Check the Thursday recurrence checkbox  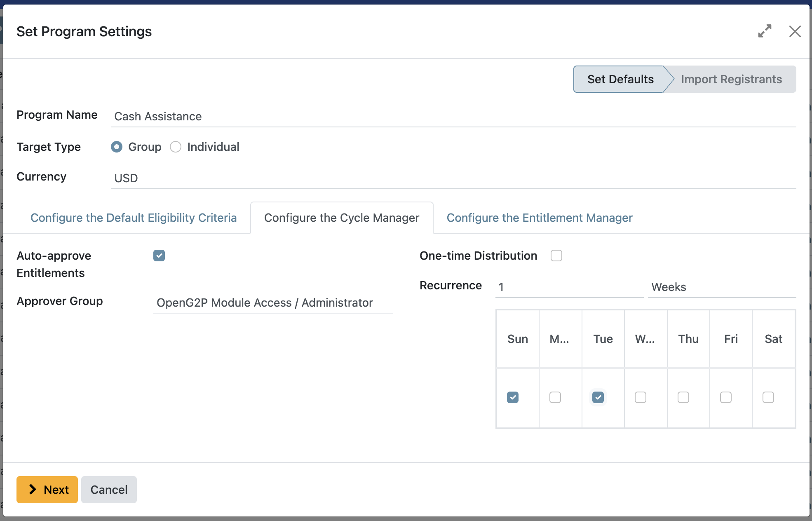pyautogui.click(x=683, y=397)
